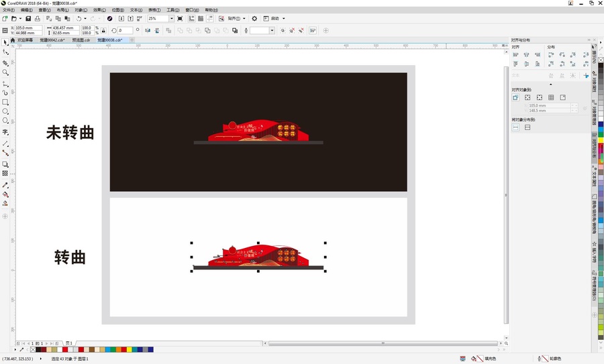Select the Interactive Fill tool
Screen dimensions: 604x364
5,194
